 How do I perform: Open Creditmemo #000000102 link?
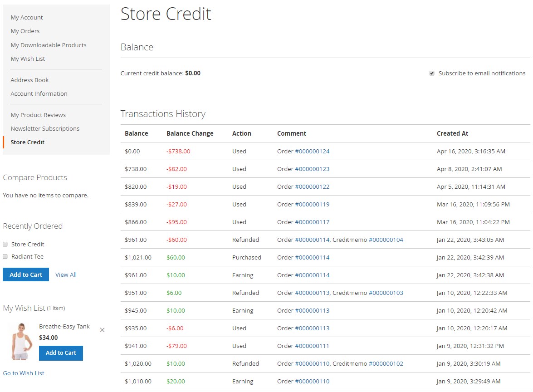point(386,363)
